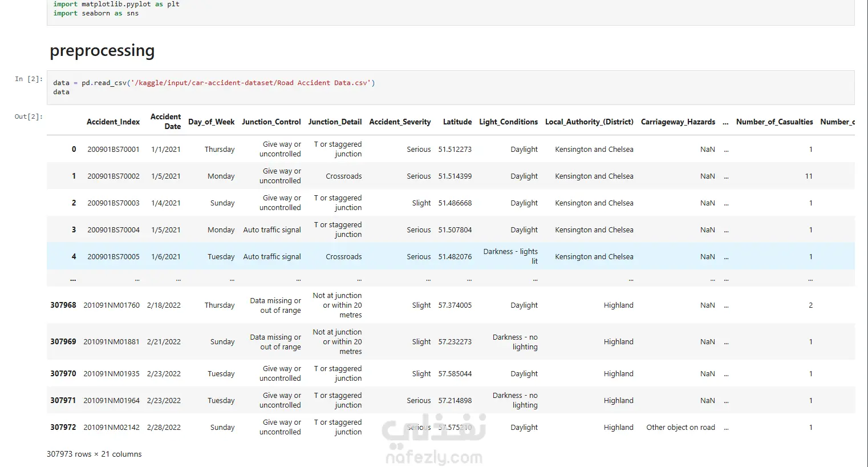Viewport: 868px width, 467px height.
Task: Click the 307973 rows × 21 columns summary
Action: 94,454
